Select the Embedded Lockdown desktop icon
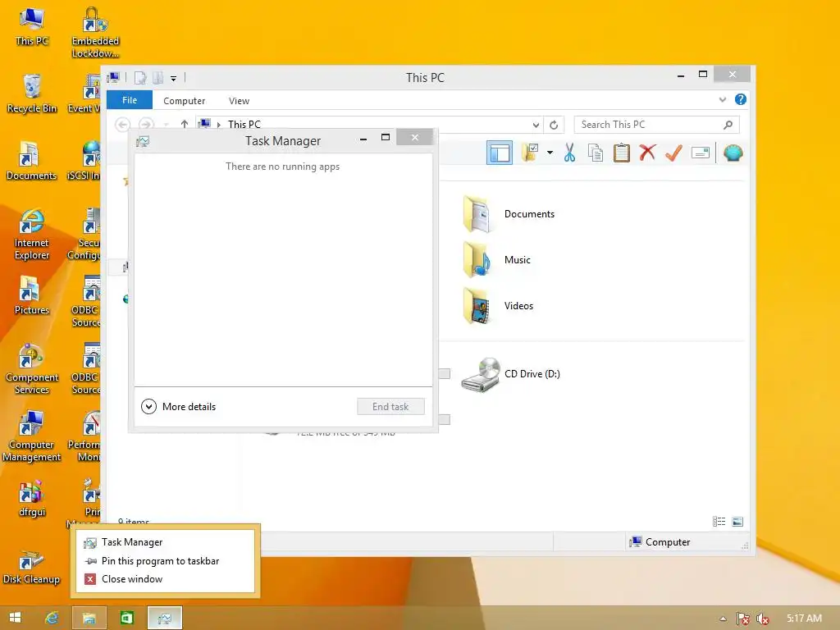840x630 pixels. tap(95, 32)
